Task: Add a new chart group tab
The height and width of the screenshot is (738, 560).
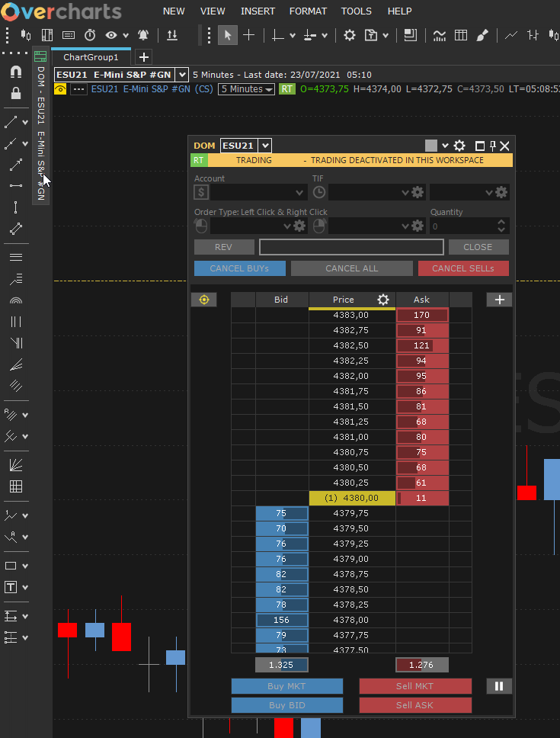Action: click(144, 57)
